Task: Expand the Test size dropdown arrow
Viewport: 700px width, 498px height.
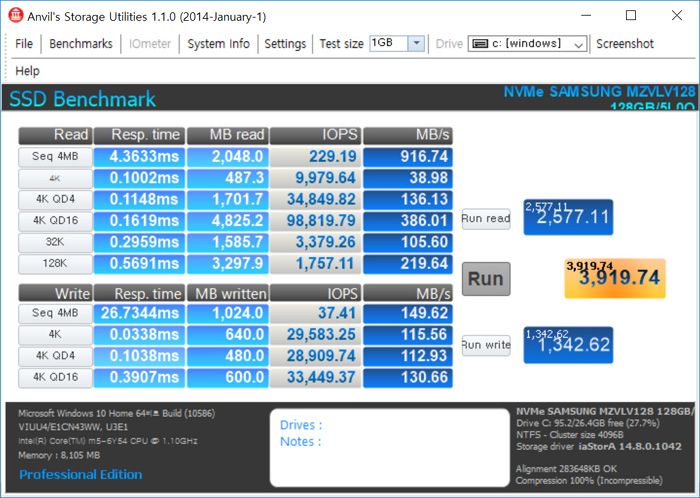Action: (x=416, y=44)
